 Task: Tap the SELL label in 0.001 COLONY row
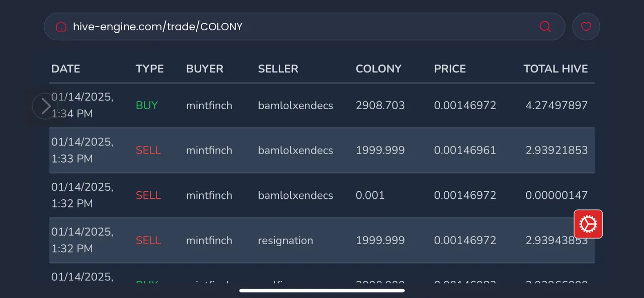coord(148,195)
